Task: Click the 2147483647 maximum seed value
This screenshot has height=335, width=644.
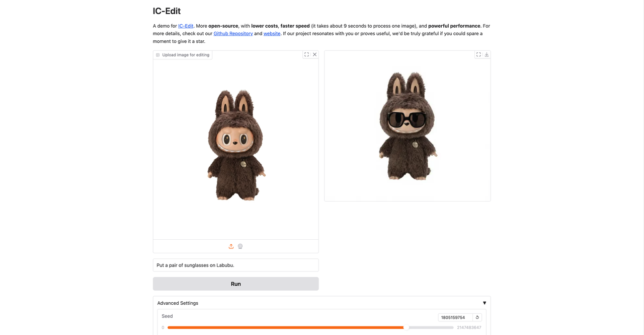Action: (469, 327)
